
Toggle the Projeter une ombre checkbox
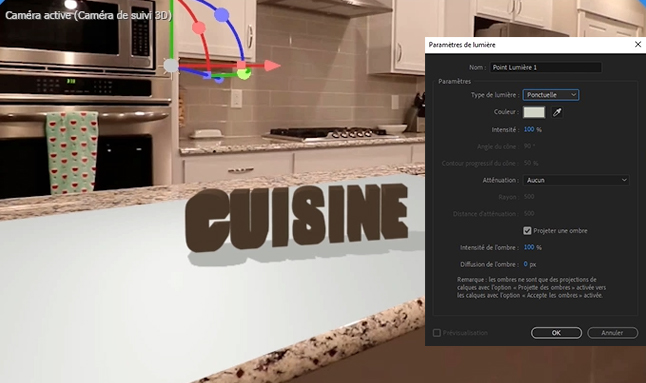pyautogui.click(x=527, y=231)
